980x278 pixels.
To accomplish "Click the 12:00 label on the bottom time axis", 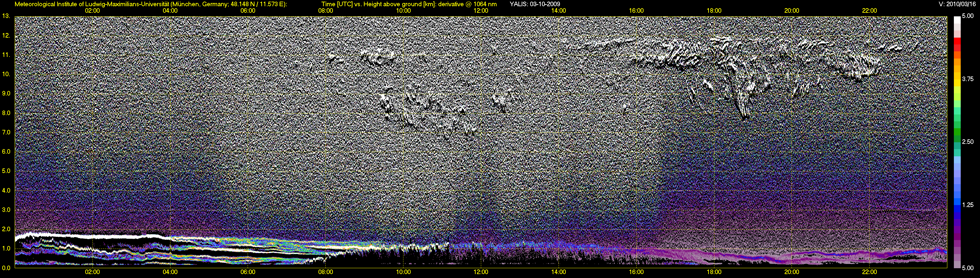I will (481, 272).
